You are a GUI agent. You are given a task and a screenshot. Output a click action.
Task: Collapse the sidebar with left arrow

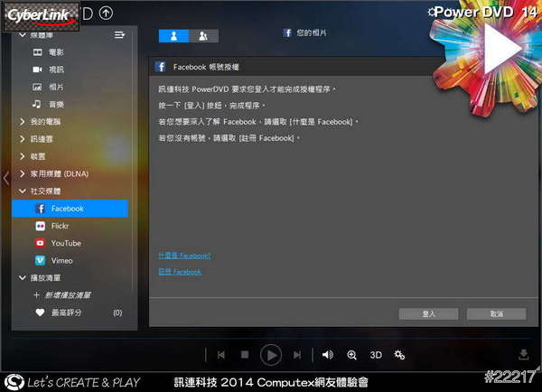point(6,178)
